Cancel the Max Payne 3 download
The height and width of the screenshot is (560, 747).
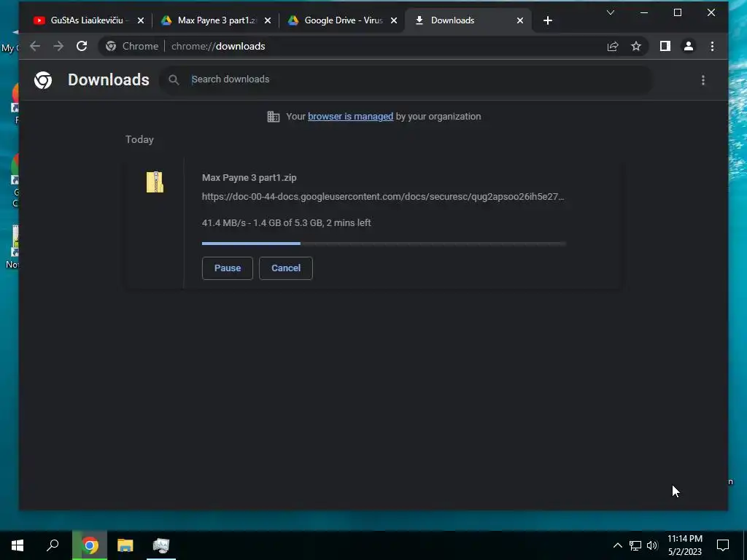point(286,268)
